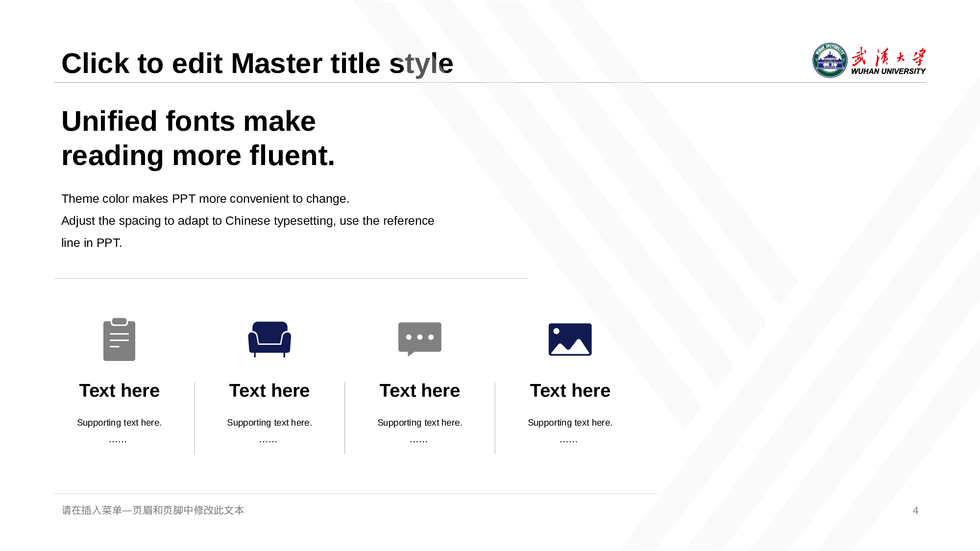Select 'Text here' heading under picture icon
The width and height of the screenshot is (980, 551).
click(x=570, y=391)
